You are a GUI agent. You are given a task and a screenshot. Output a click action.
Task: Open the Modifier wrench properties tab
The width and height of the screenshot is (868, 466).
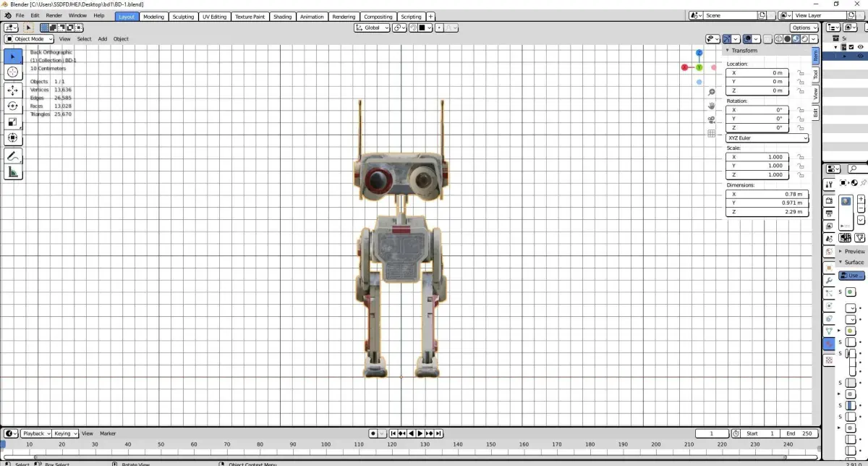coord(829,280)
